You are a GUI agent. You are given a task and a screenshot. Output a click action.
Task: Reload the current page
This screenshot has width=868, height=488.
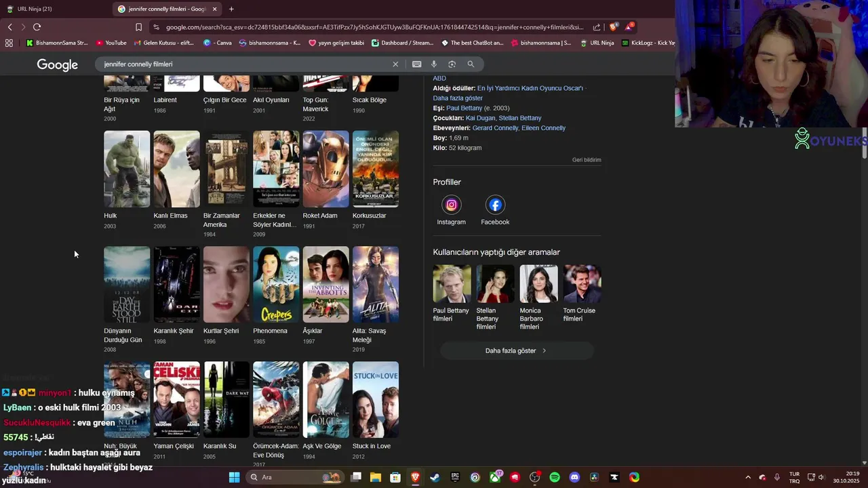37,27
